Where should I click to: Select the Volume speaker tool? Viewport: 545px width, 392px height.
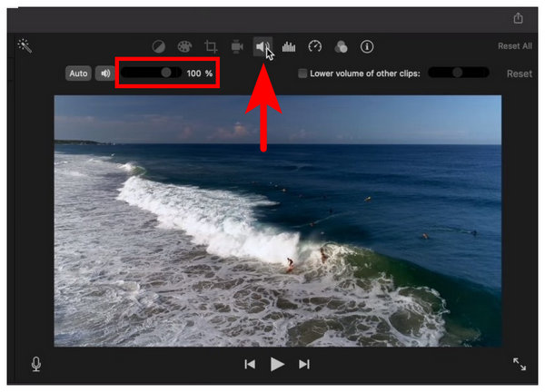263,46
